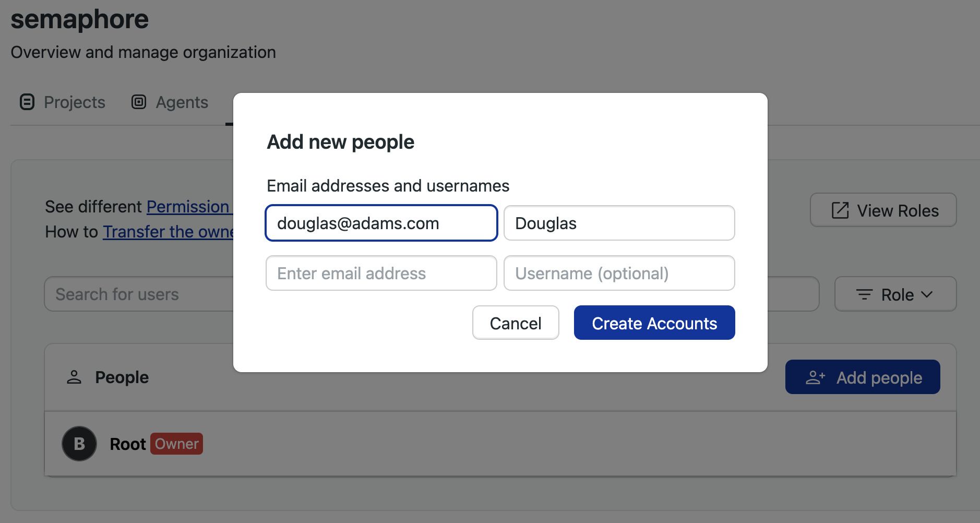
Task: Switch to the Agents tab
Action: (x=170, y=102)
